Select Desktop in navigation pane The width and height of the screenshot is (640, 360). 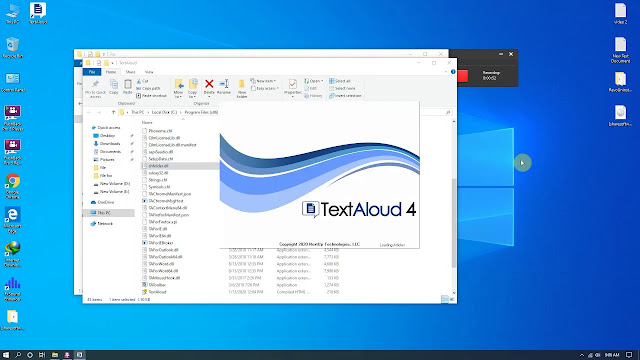pyautogui.click(x=104, y=136)
